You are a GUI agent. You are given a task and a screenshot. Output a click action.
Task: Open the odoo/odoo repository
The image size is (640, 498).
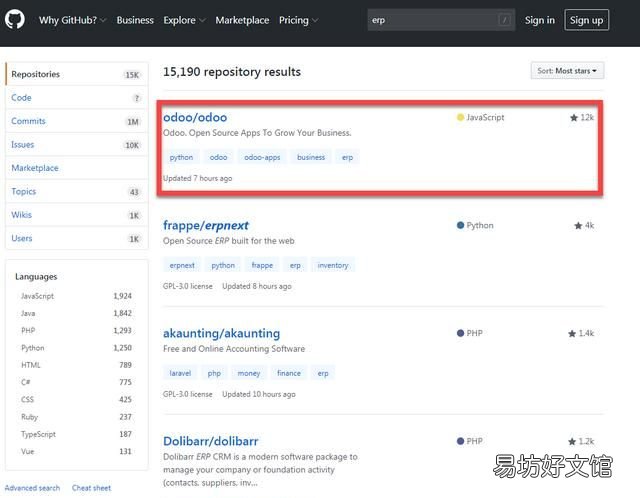[195, 118]
